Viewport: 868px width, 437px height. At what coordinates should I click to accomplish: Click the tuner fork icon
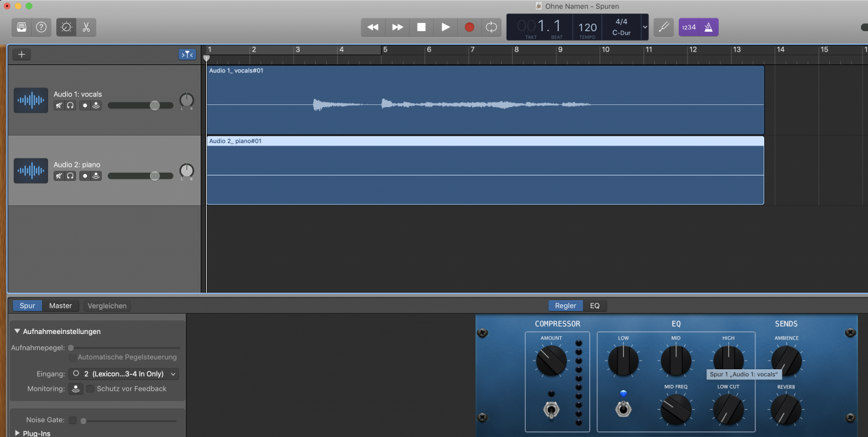click(x=664, y=27)
